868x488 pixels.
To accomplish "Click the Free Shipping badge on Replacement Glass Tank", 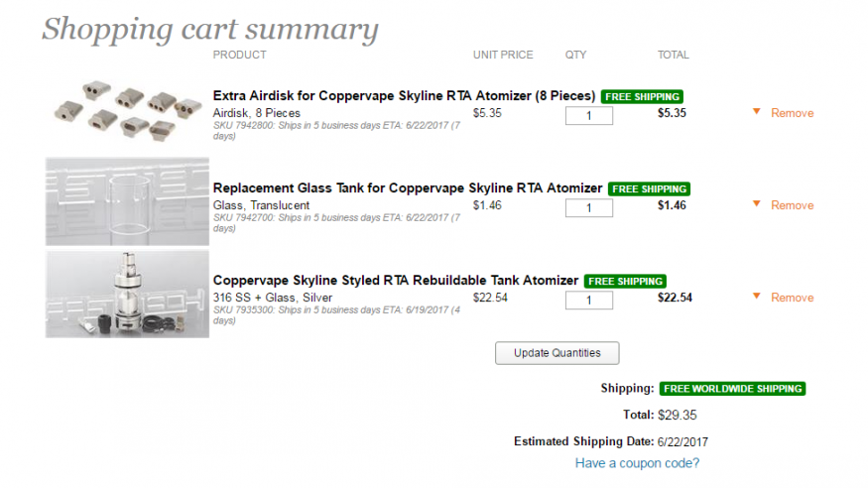I will [x=649, y=188].
